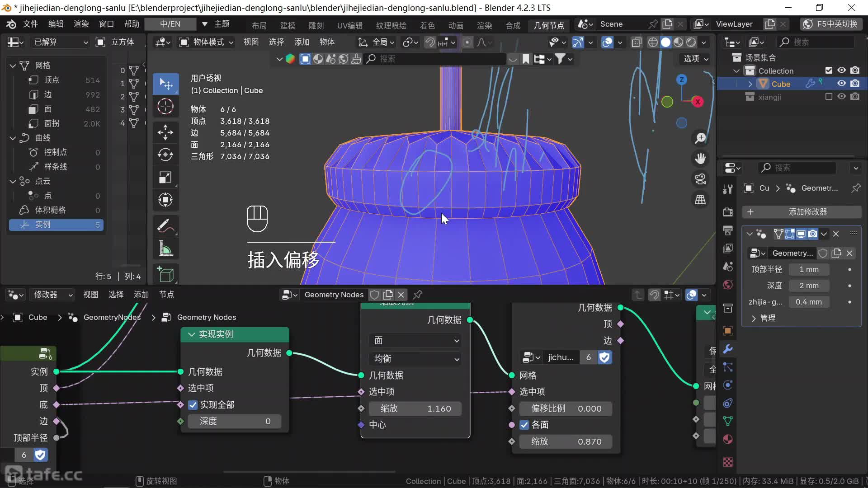
Task: Select the Rotate tool in viewport toolbar
Action: point(165,155)
